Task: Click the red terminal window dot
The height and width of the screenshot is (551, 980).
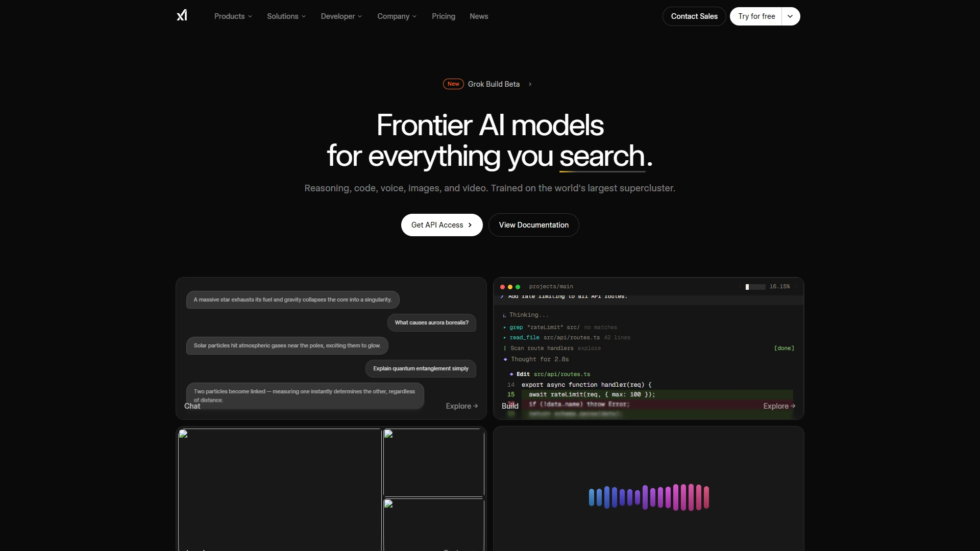Action: pos(502,287)
